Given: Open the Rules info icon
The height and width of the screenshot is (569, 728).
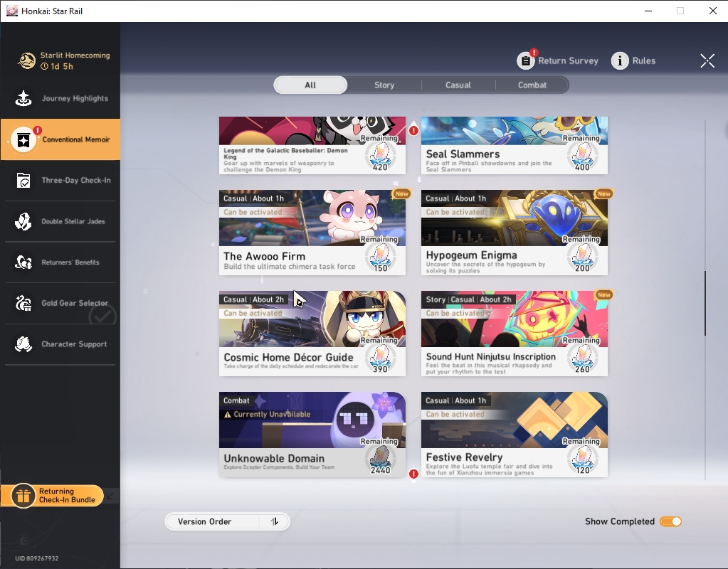Looking at the screenshot, I should coord(620,60).
